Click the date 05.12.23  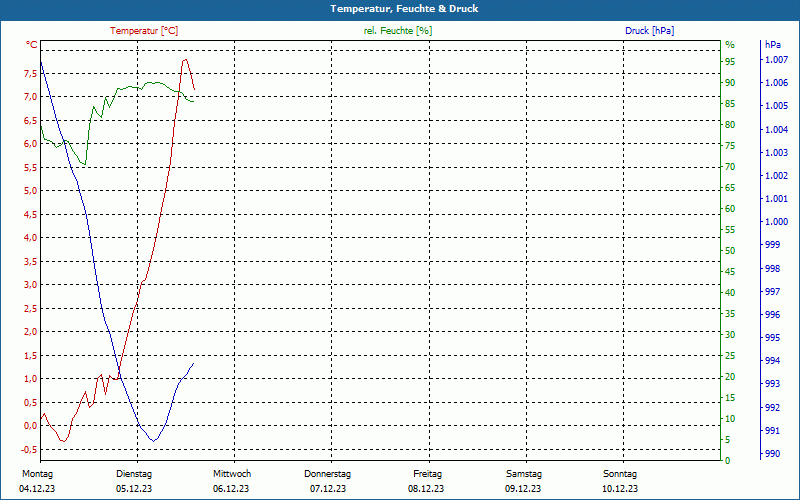[x=134, y=489]
